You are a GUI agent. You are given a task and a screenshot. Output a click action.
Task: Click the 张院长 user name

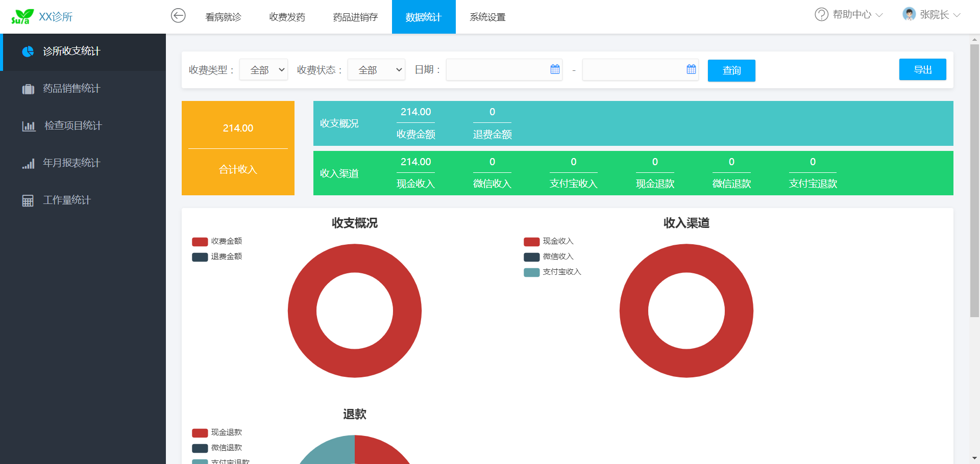[x=935, y=15]
